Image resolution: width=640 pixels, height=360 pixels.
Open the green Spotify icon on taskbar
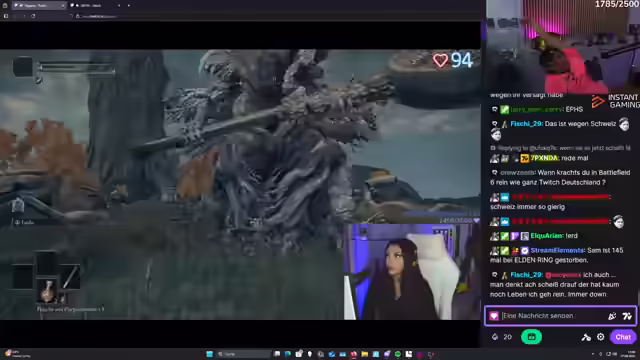[x=398, y=354]
